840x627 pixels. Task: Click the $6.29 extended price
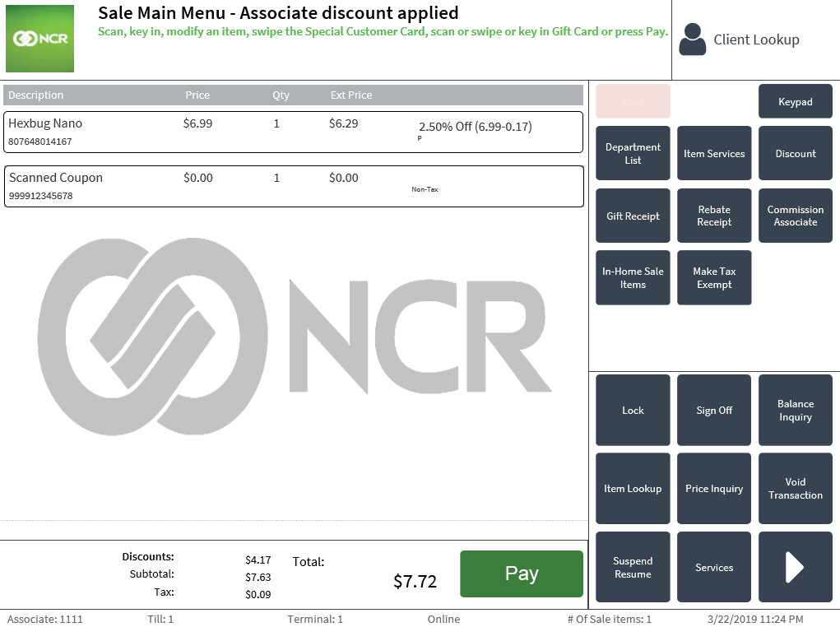coord(343,123)
